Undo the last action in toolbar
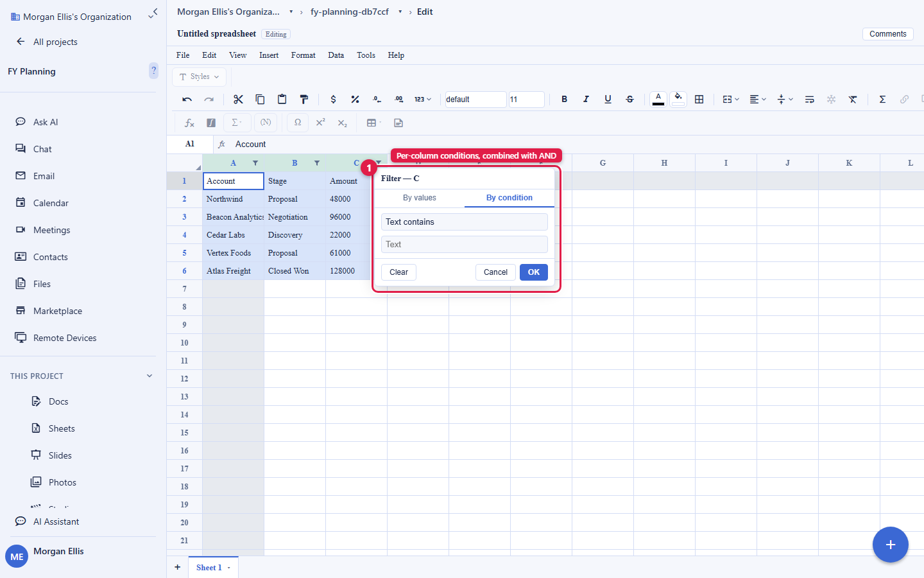Screen dimensions: 924x578 pyautogui.click(x=187, y=100)
